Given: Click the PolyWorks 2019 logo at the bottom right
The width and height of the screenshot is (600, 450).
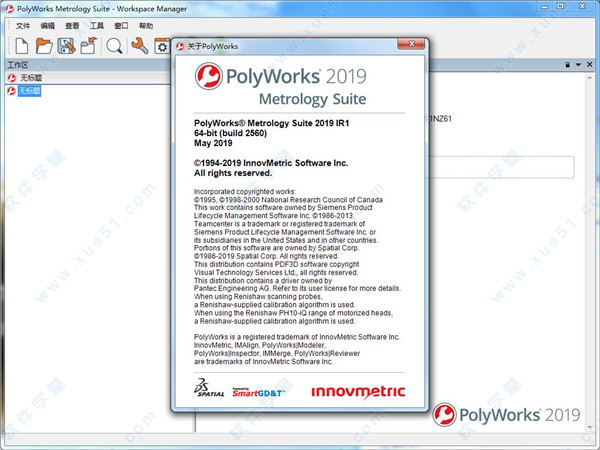Looking at the screenshot, I should tap(506, 414).
